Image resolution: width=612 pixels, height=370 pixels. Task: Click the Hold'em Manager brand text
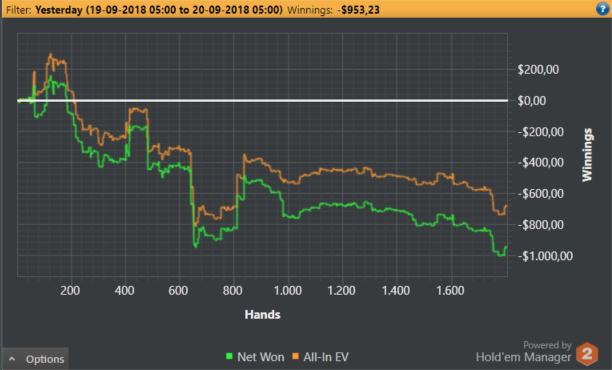(523, 357)
